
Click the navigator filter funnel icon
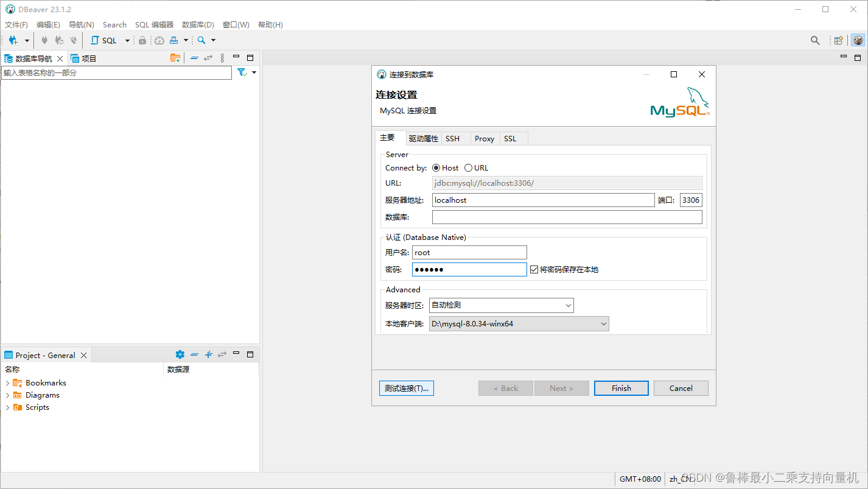point(242,72)
